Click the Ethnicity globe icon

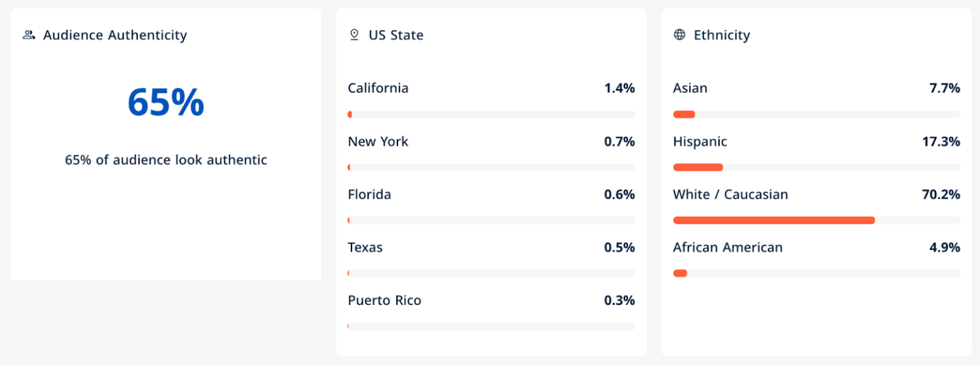pos(679,34)
